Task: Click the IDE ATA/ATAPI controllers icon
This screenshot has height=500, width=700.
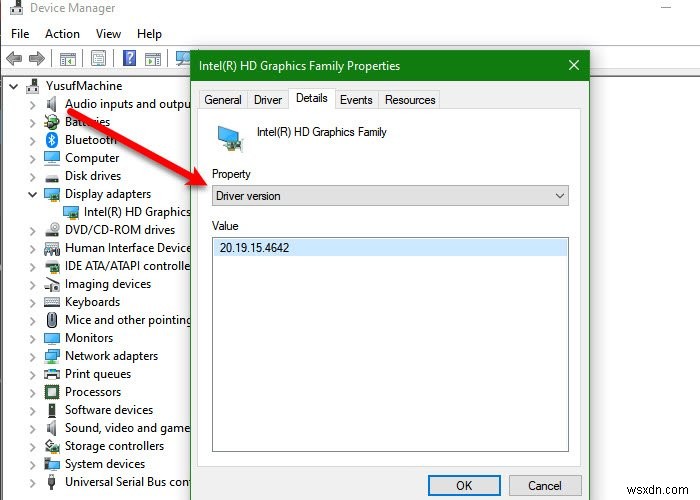Action: pos(52,267)
